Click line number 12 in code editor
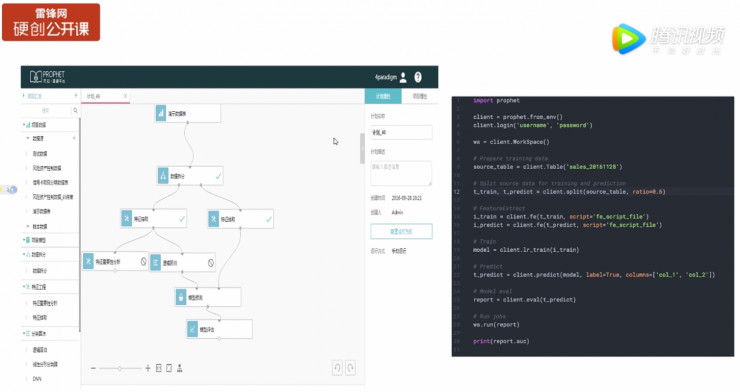 (456, 192)
